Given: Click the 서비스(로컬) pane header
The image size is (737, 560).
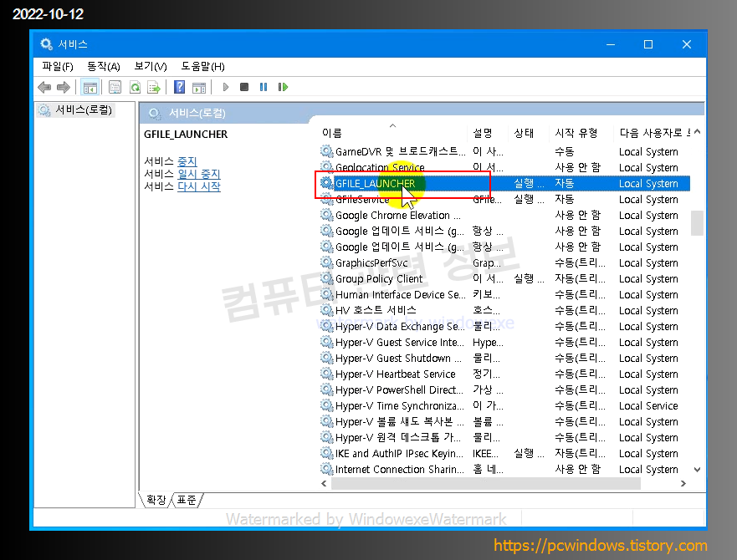Looking at the screenshot, I should (197, 113).
